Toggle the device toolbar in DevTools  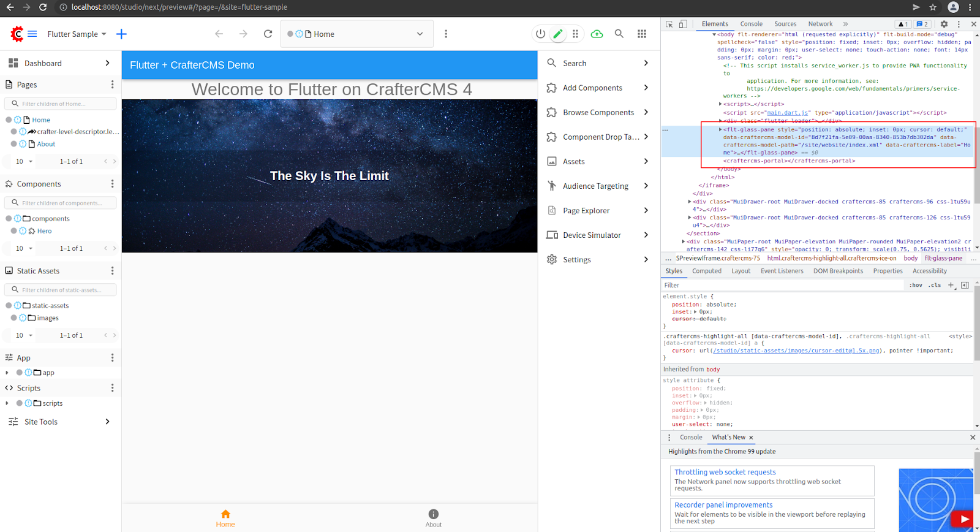(x=683, y=24)
